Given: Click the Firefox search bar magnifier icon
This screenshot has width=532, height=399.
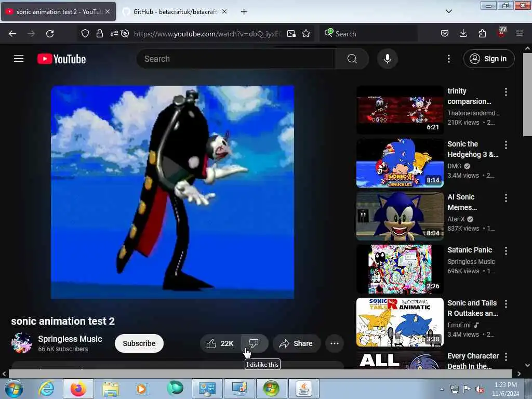Looking at the screenshot, I should click(328, 33).
